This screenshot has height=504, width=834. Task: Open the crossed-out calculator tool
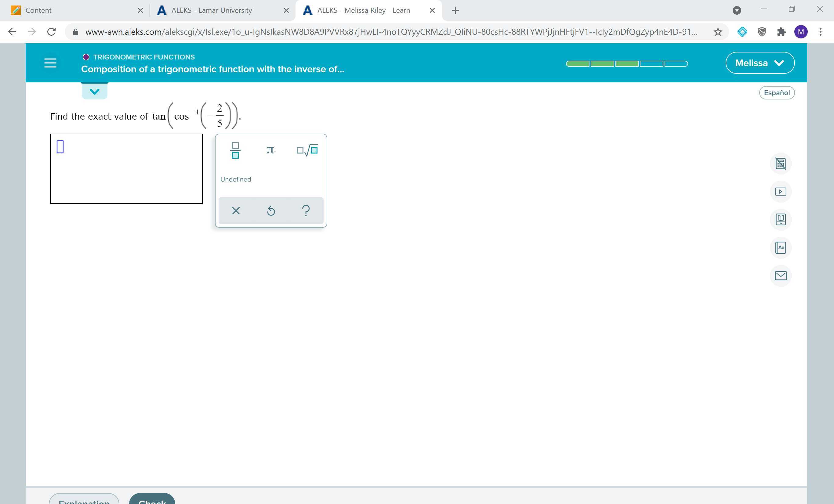pos(781,164)
